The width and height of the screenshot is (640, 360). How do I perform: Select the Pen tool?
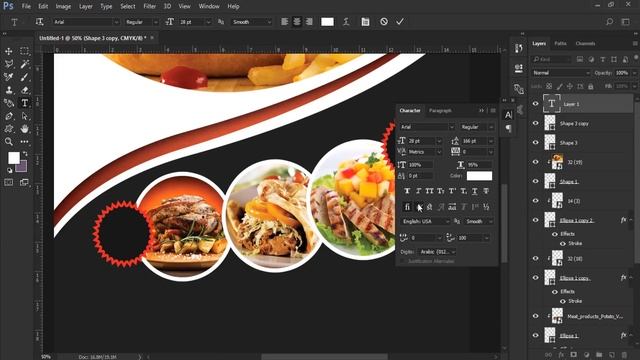pos(9,116)
